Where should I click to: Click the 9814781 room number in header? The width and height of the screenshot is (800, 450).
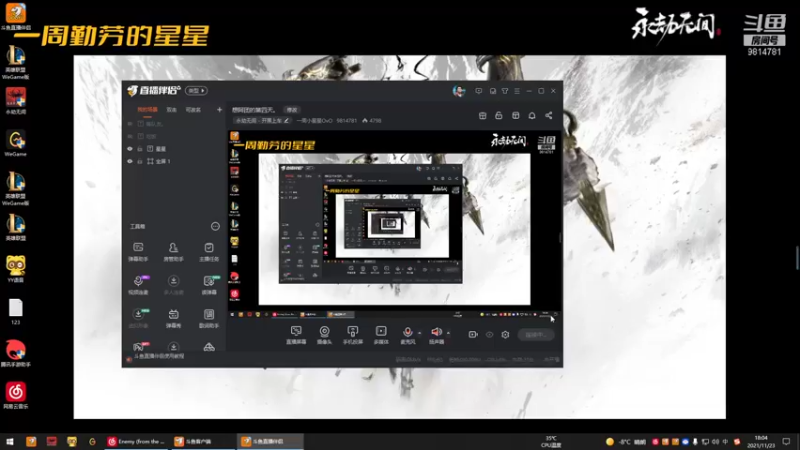pyautogui.click(x=346, y=121)
